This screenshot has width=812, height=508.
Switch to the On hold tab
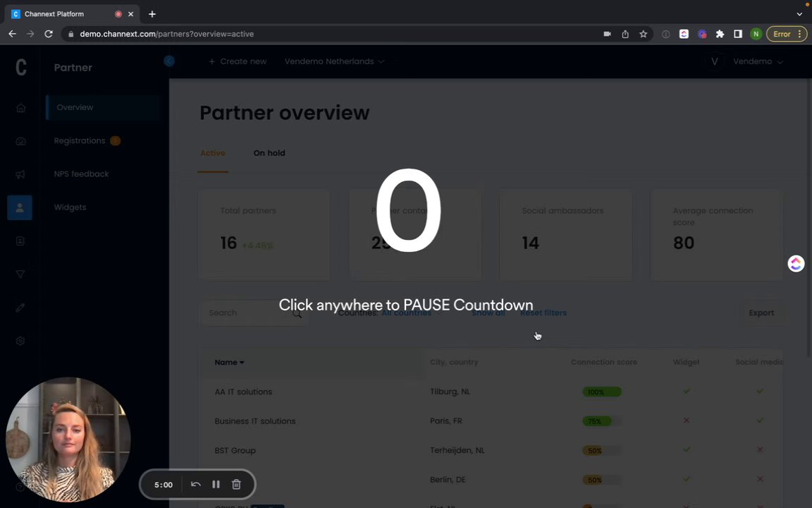(269, 153)
